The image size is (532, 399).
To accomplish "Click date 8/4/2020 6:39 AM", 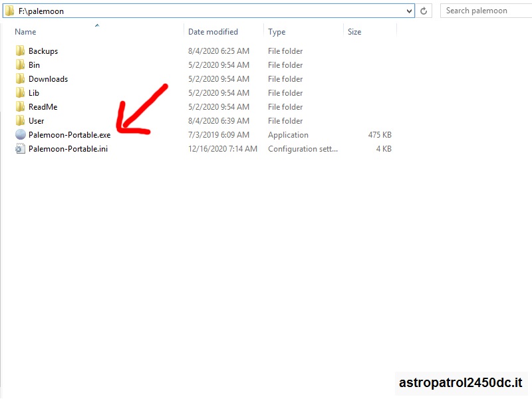I will coord(219,121).
